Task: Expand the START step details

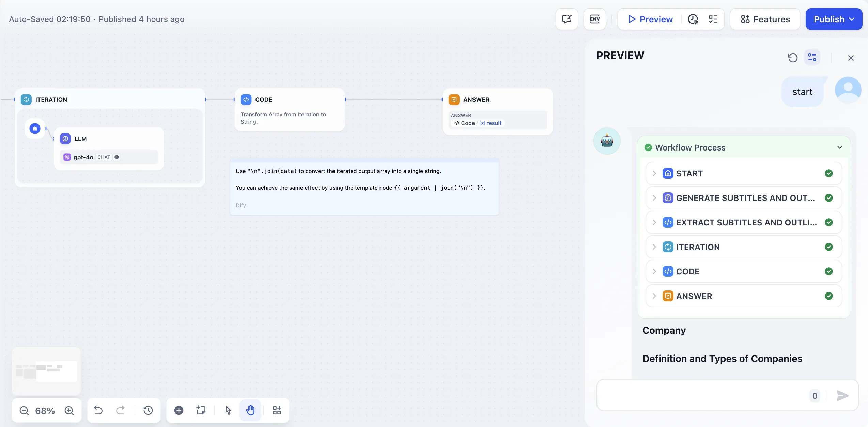Action: (x=654, y=173)
